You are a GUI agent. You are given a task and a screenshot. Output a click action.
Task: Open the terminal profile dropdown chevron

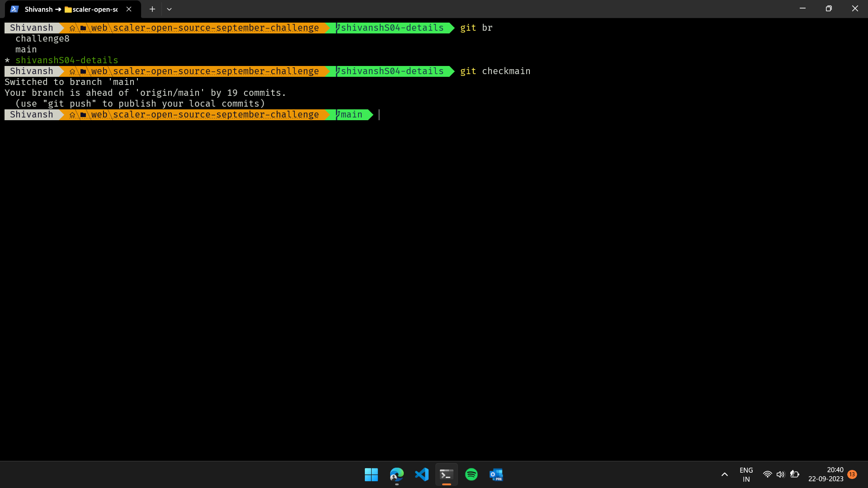point(170,9)
